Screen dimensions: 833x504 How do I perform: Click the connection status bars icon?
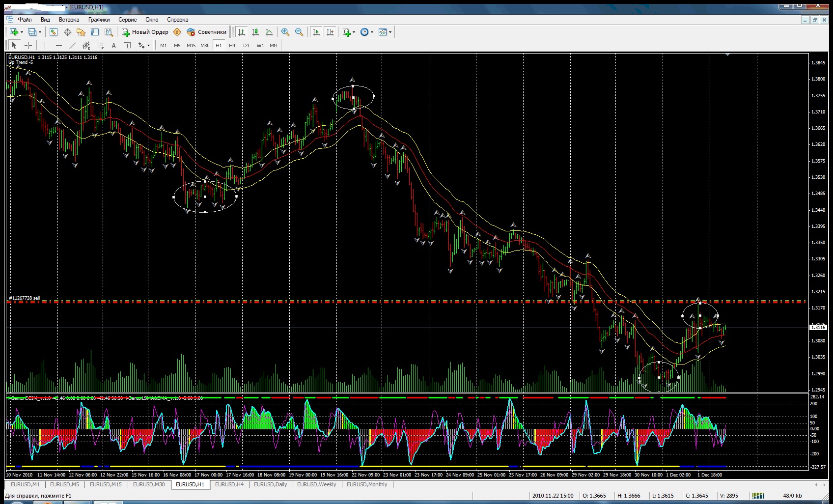[x=758, y=496]
